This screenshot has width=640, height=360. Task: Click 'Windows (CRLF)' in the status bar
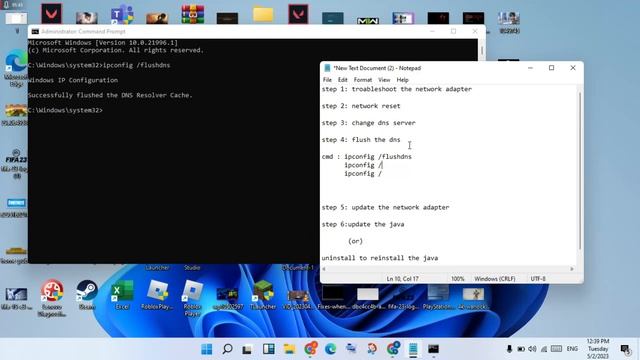pos(495,279)
